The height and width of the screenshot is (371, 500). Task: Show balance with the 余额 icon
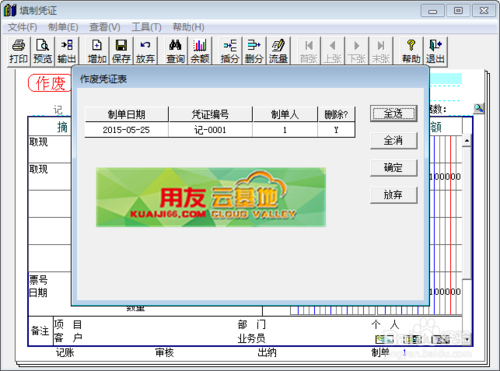200,51
